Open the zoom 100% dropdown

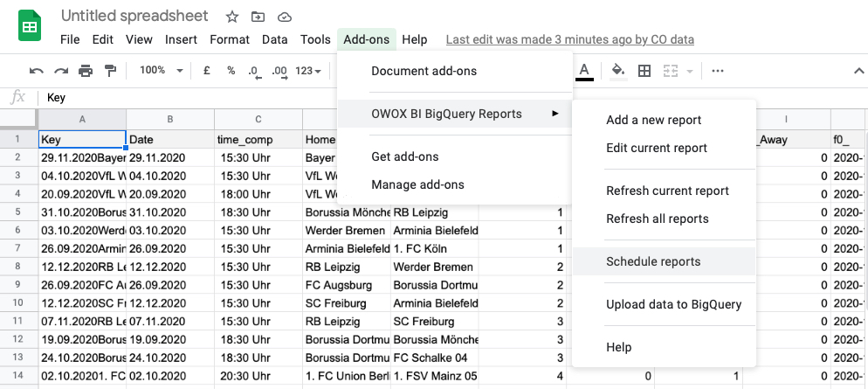(x=161, y=71)
